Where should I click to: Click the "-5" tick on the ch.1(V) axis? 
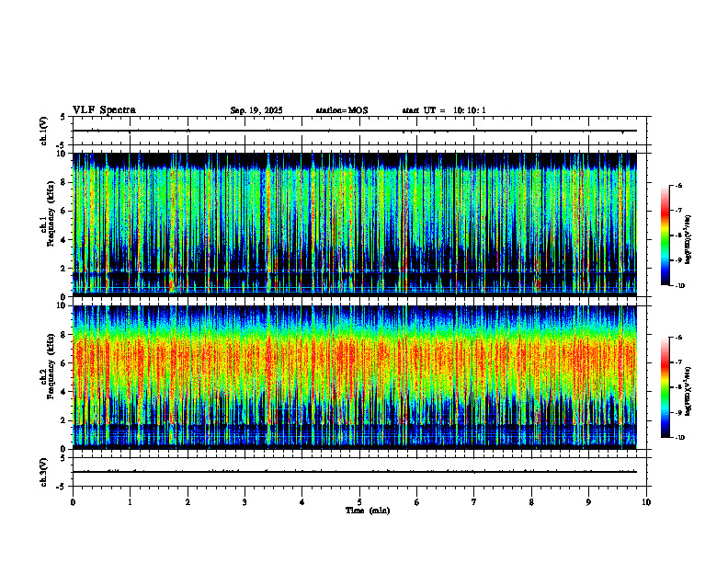62,145
